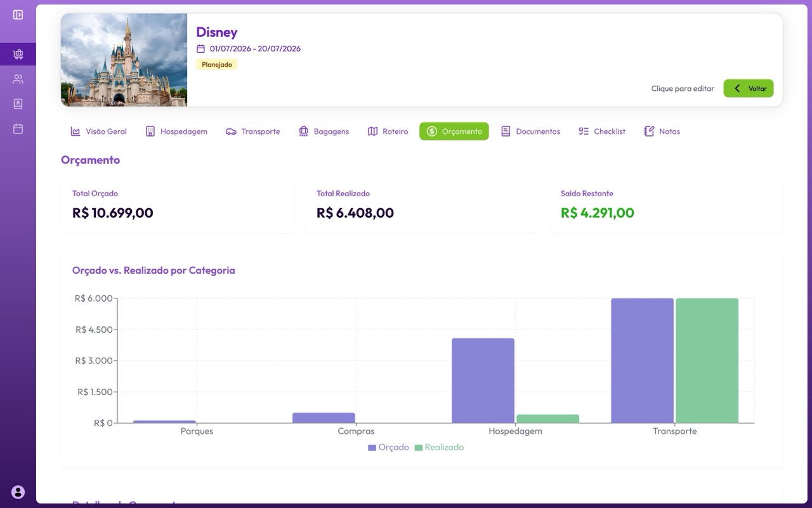This screenshot has width=812, height=508.
Task: Open the trips luggage icon in sidebar
Action: pyautogui.click(x=18, y=55)
